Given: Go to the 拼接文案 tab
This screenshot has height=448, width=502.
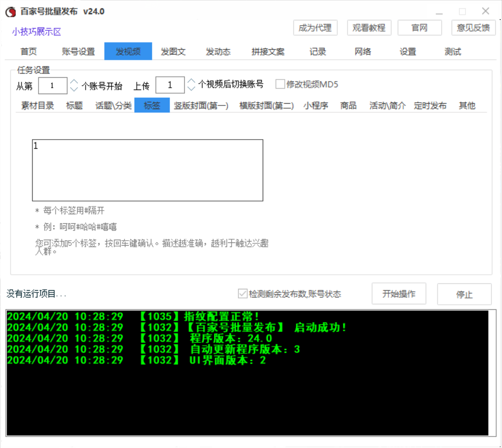Looking at the screenshot, I should click(268, 51).
